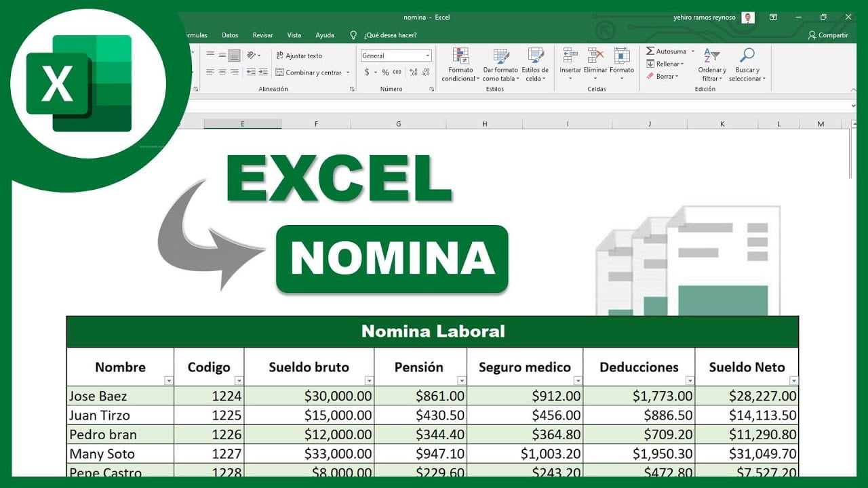This screenshot has height=488, width=868.
Task: Expand the currency symbol dropdown arrow
Action: 376,72
